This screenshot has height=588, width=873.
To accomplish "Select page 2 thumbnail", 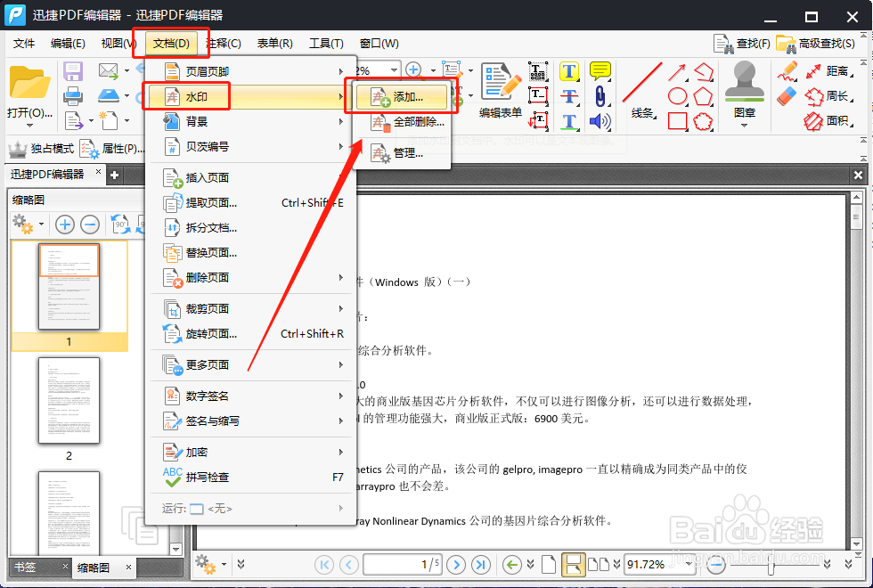I will pos(69,401).
